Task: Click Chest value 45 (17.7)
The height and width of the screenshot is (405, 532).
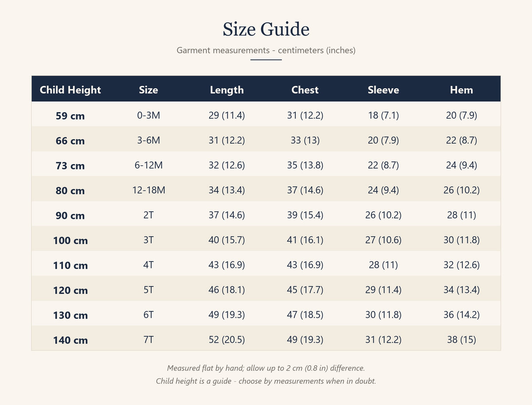Action: pyautogui.click(x=305, y=289)
